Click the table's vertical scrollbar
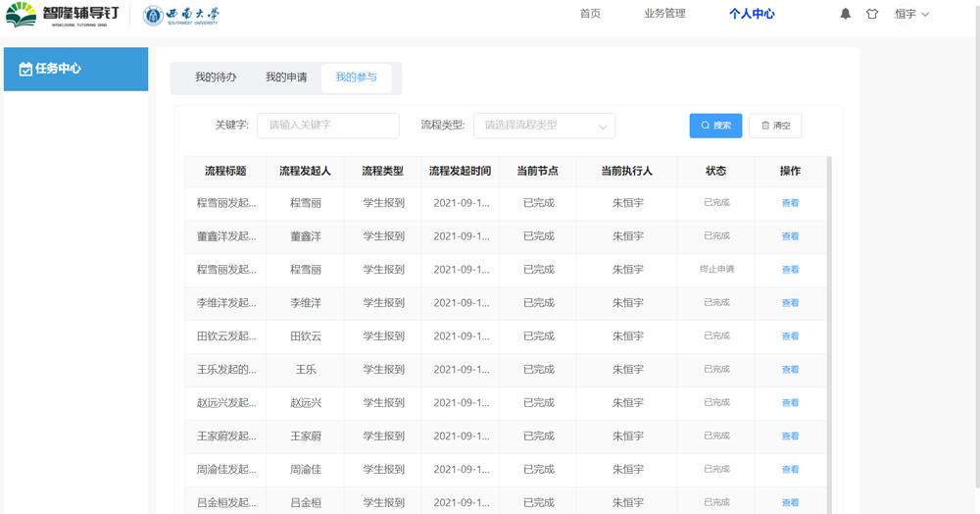This screenshot has height=514, width=980. tap(829, 334)
